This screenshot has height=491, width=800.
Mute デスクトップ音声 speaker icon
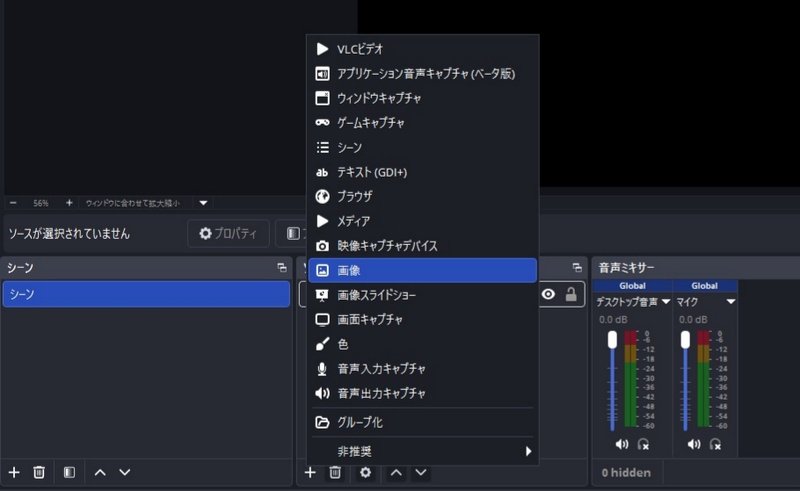point(621,444)
